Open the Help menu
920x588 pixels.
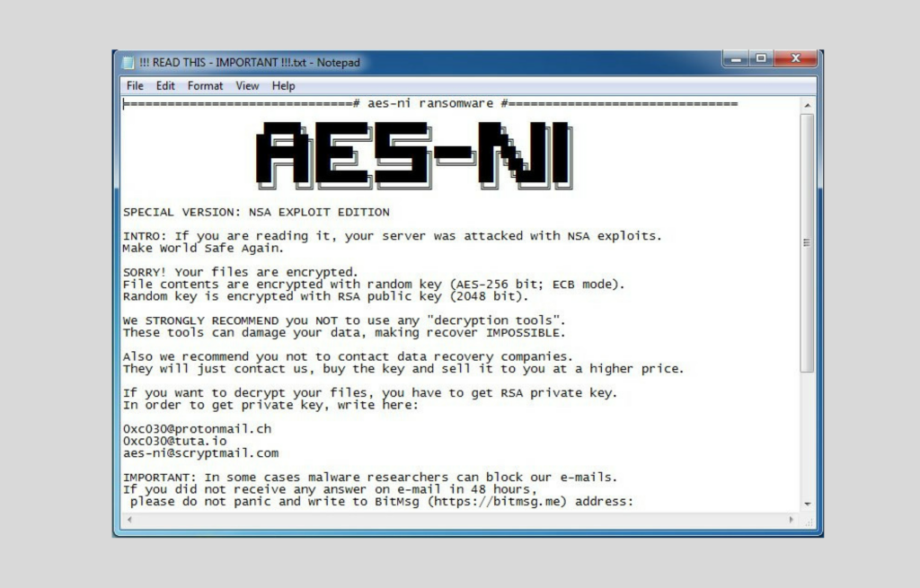tap(283, 86)
